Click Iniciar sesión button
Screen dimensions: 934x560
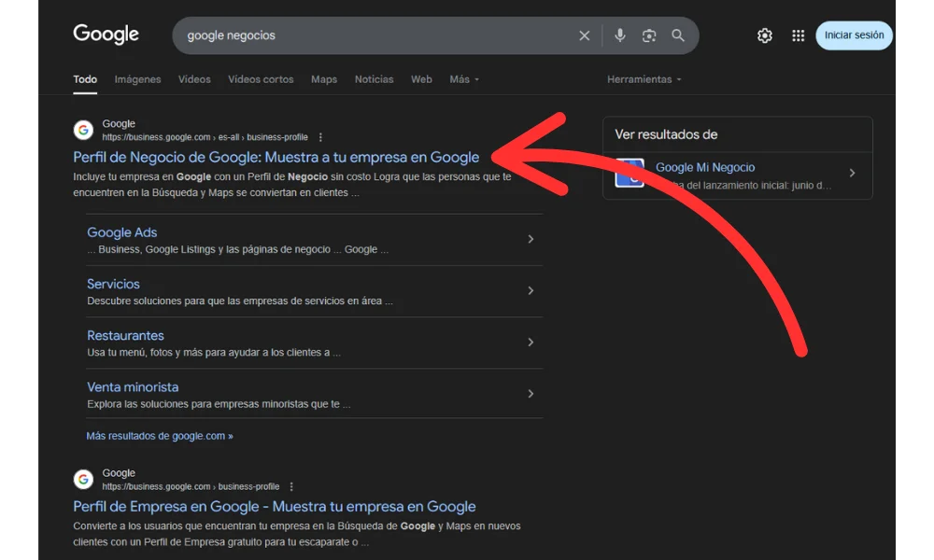855,35
